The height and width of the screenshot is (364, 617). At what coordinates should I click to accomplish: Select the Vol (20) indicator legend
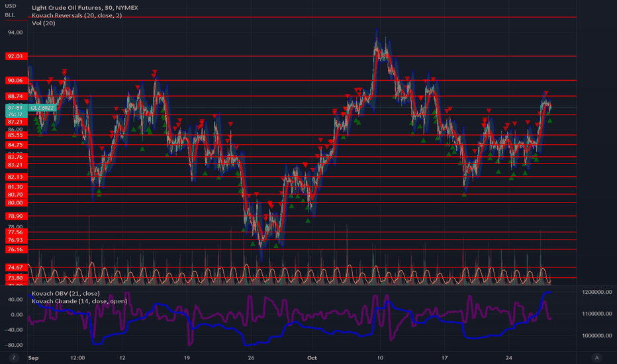tap(43, 23)
